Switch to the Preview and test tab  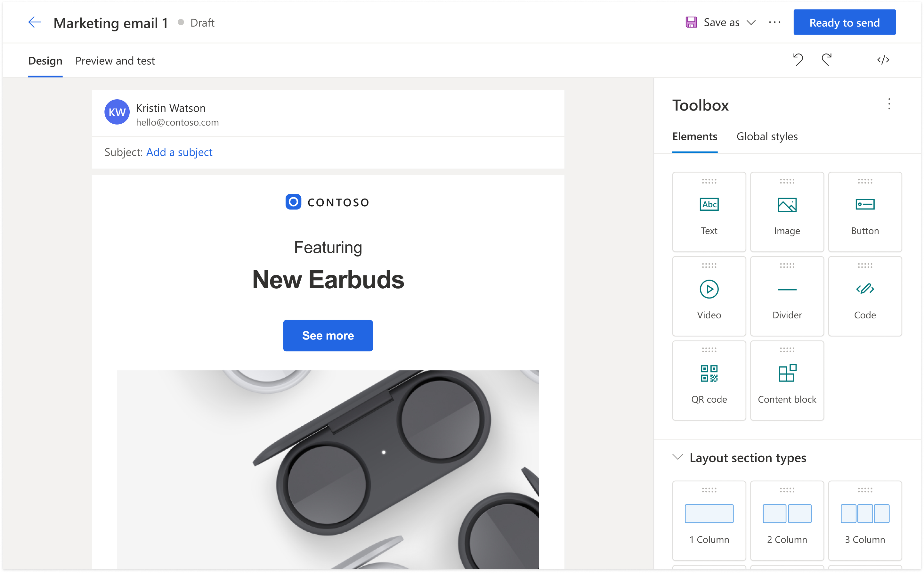[115, 61]
